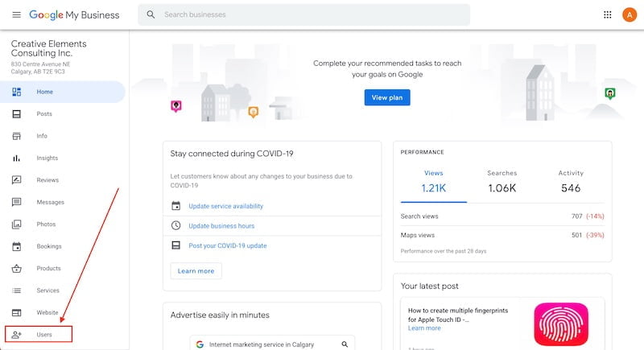Open the hamburger main menu
The height and width of the screenshot is (350, 644).
coord(16,14)
